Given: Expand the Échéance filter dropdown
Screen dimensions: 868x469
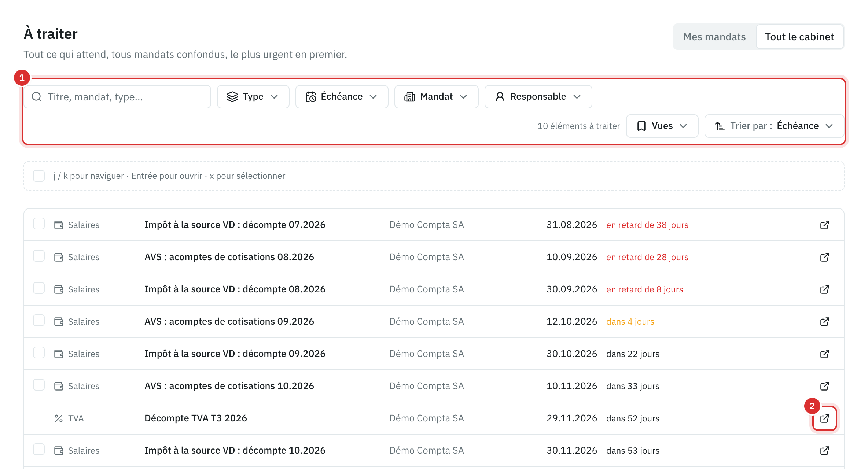Looking at the screenshot, I should (x=342, y=97).
